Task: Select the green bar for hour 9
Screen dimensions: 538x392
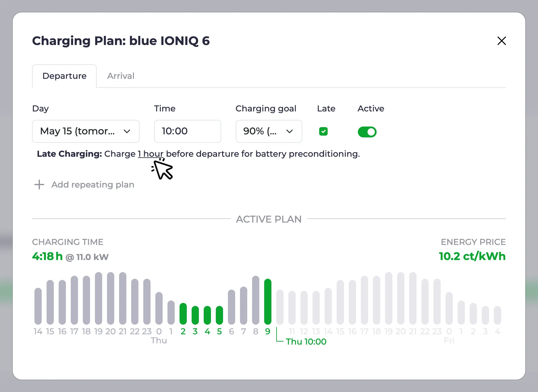Action: (x=267, y=301)
